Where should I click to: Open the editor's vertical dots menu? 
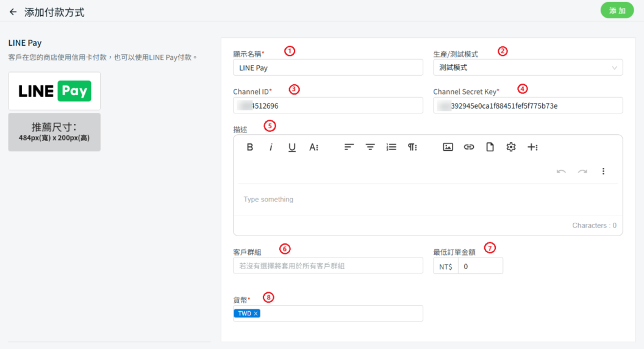point(603,171)
